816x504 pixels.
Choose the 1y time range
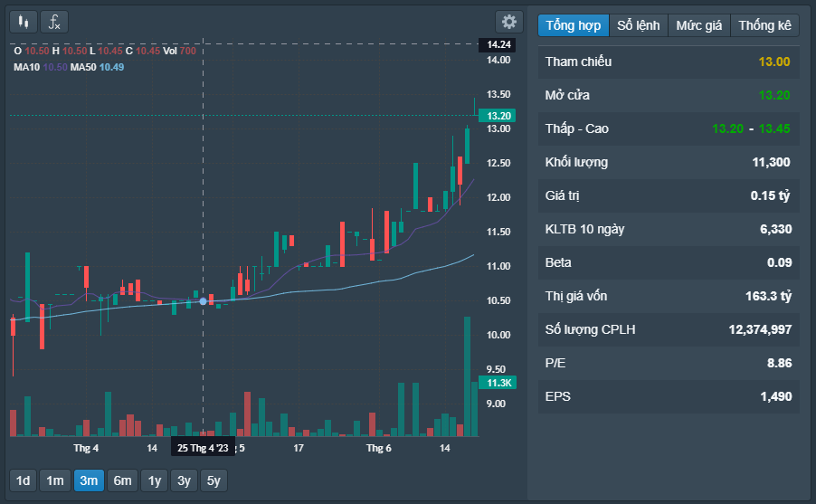point(155,480)
